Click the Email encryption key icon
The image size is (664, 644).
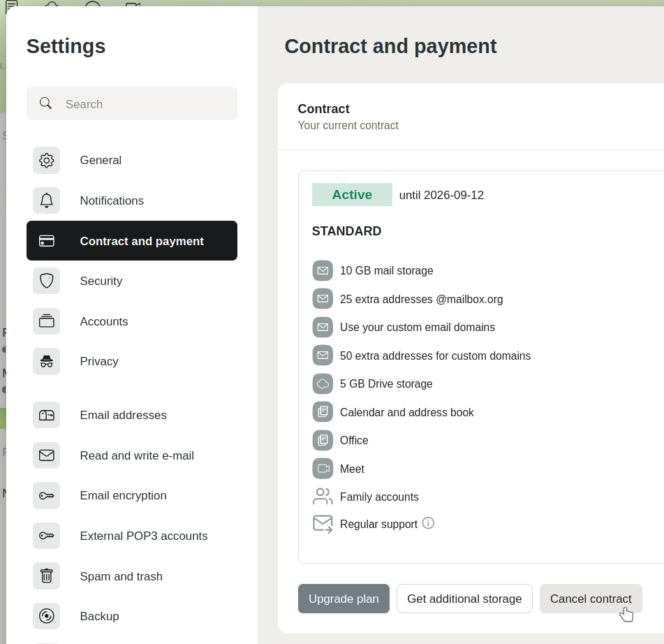click(x=47, y=496)
